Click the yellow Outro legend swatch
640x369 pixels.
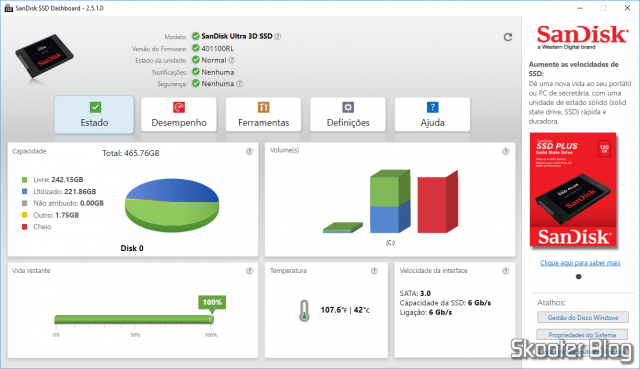24,215
